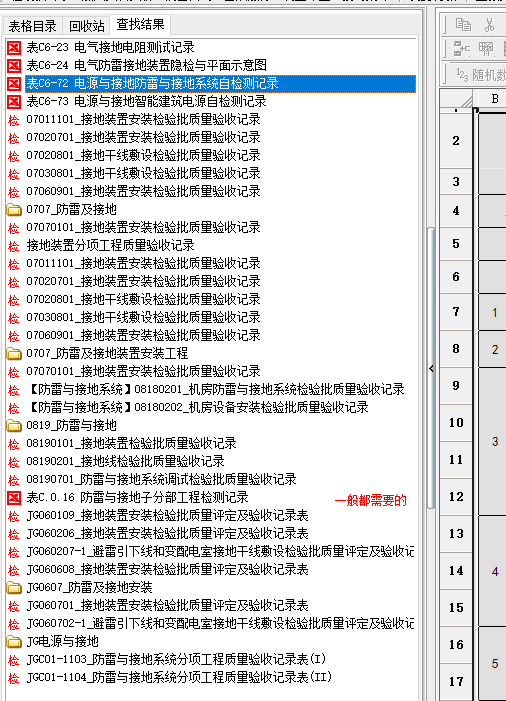506x701 pixels.
Task: Select the 查找结果 tab
Action: 140,25
